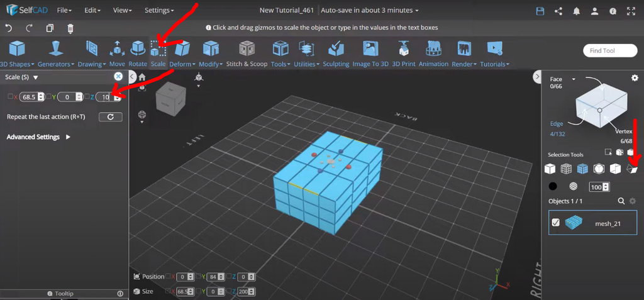Image resolution: width=644 pixels, height=300 pixels.
Task: Open the Drawing dropdown
Action: 92,53
